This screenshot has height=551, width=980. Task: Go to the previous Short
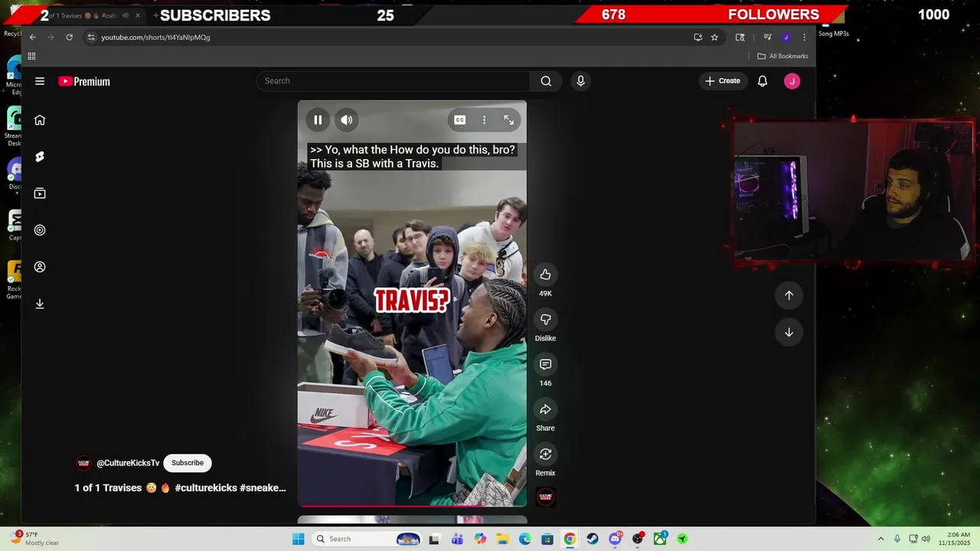click(789, 295)
